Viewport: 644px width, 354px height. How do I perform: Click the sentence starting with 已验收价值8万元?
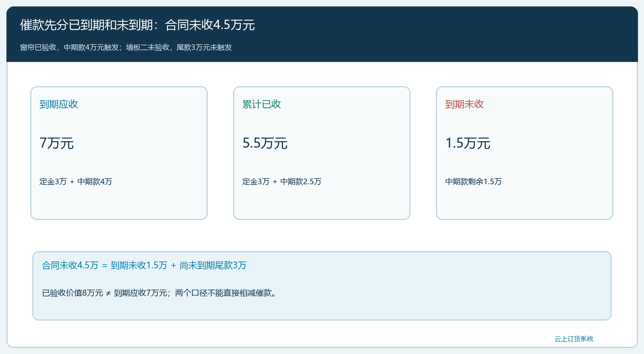pyautogui.click(x=159, y=293)
